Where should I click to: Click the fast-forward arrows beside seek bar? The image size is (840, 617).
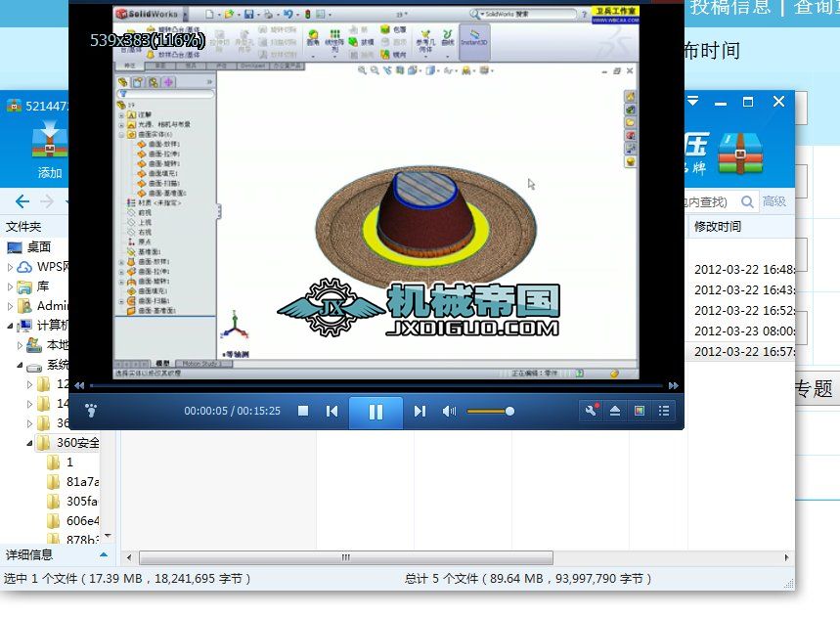coord(674,385)
